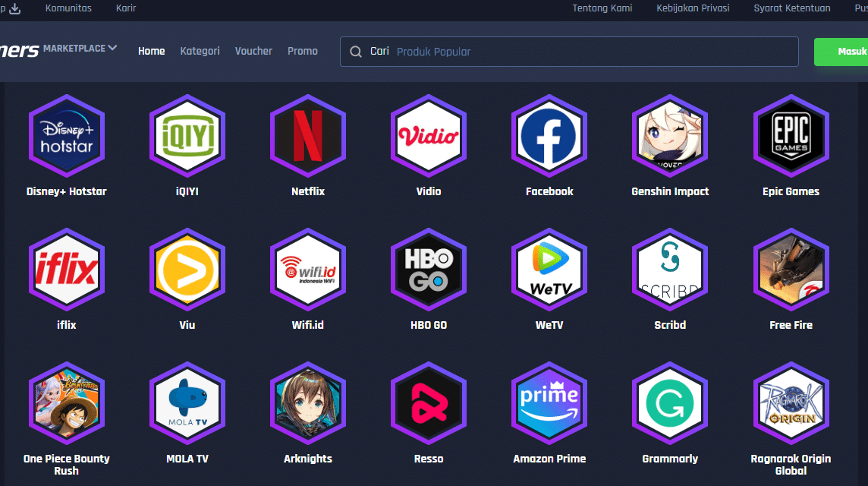
Task: Click the Free Fire text label
Action: coord(791,325)
